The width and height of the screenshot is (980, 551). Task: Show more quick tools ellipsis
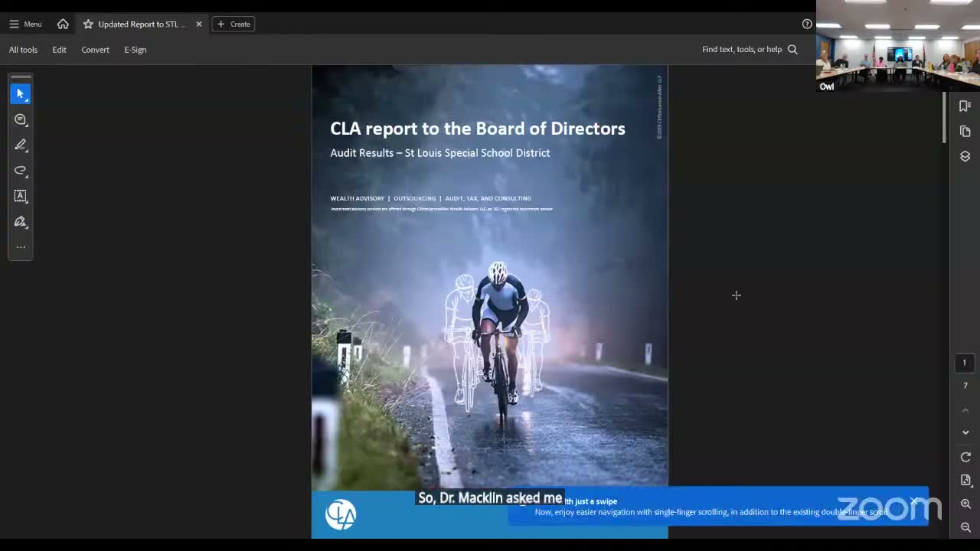[21, 246]
